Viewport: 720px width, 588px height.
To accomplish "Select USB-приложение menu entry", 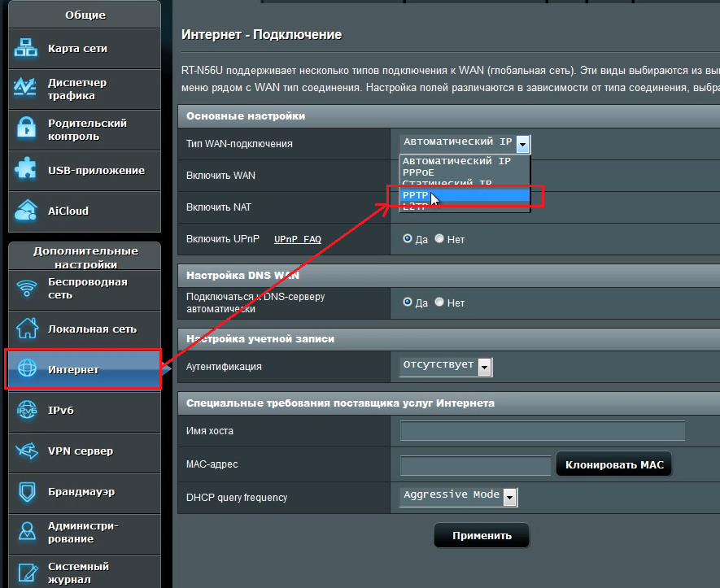I will tap(85, 170).
